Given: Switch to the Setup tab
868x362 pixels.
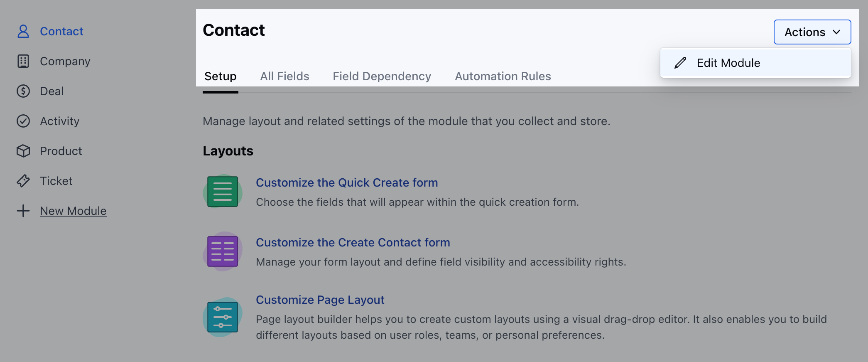Looking at the screenshot, I should pos(221,76).
